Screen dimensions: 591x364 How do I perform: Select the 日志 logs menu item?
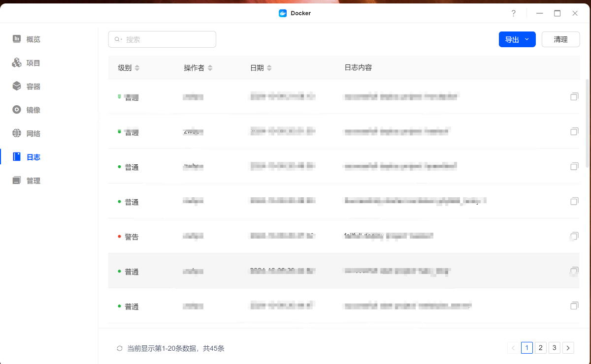33,157
